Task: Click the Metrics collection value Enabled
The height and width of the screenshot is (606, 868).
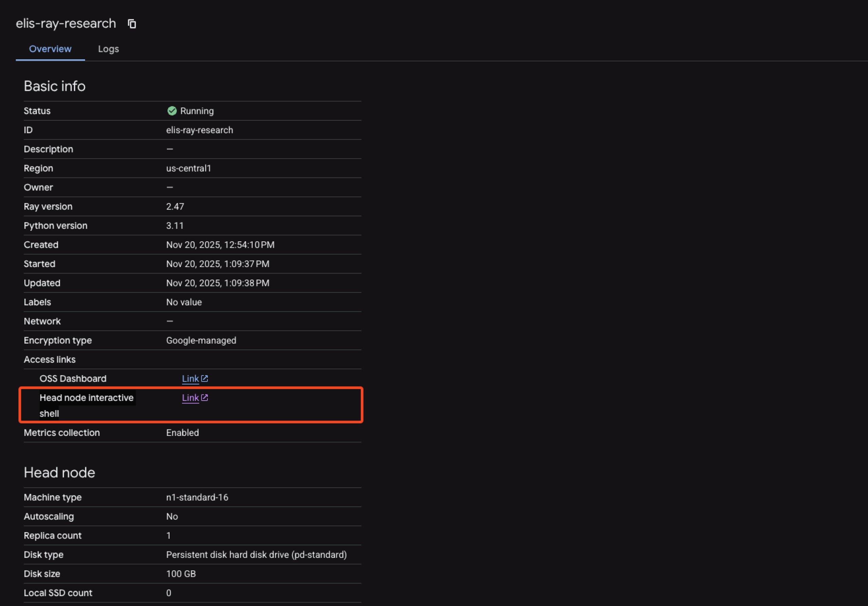Action: tap(182, 432)
